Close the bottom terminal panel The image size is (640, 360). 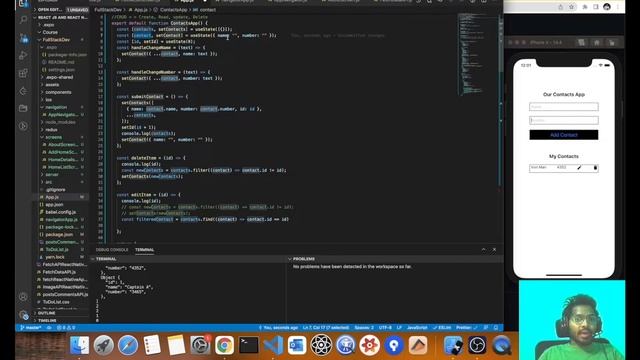click(494, 249)
